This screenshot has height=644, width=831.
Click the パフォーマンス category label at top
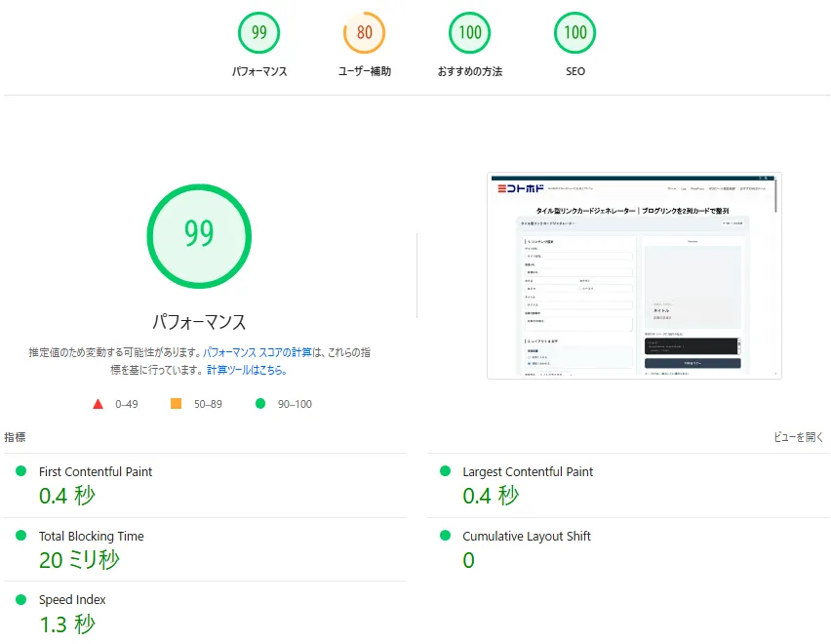click(x=259, y=71)
